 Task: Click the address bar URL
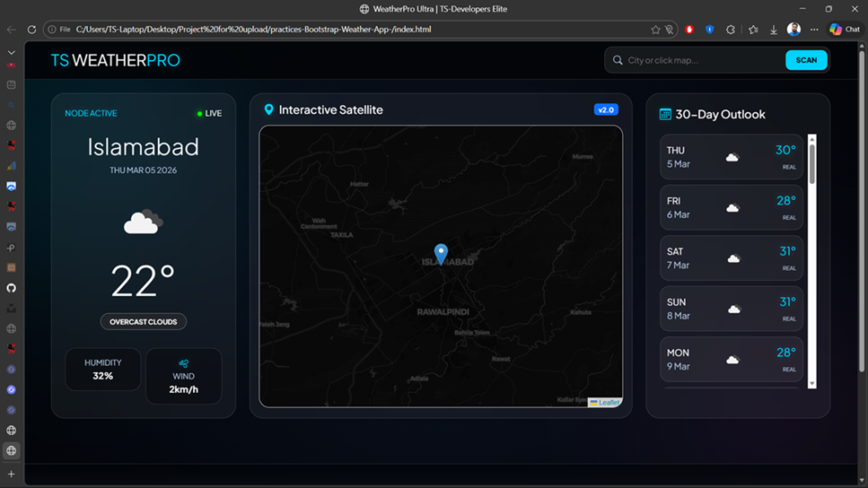(253, 30)
